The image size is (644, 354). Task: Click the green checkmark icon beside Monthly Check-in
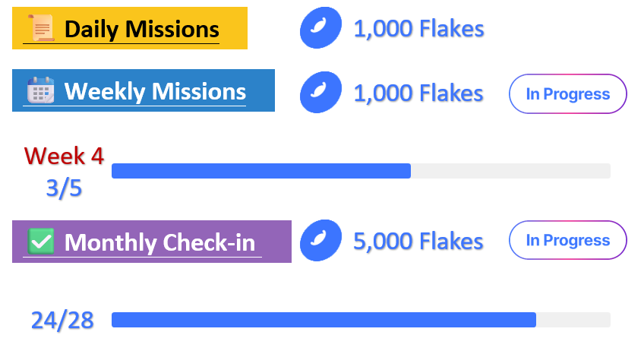40,242
